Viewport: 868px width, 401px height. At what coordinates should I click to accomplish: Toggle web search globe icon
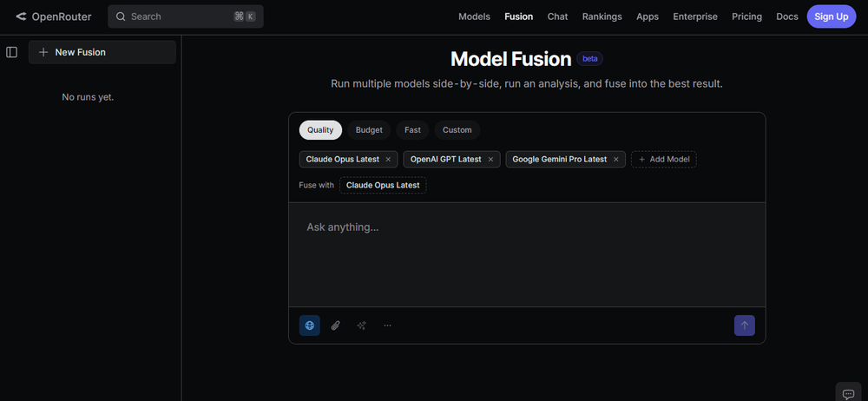[x=310, y=325]
